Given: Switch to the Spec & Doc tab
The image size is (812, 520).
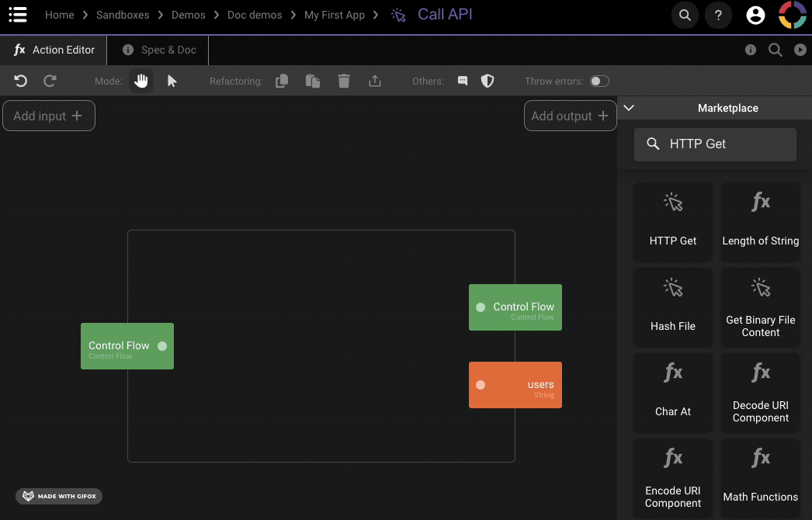Looking at the screenshot, I should pyautogui.click(x=160, y=50).
